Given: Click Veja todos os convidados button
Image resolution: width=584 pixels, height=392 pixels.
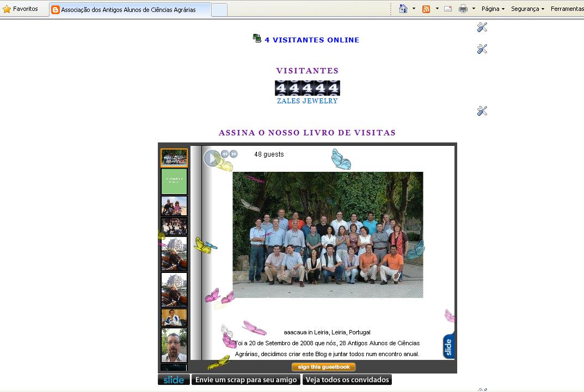Looking at the screenshot, I should 347,379.
